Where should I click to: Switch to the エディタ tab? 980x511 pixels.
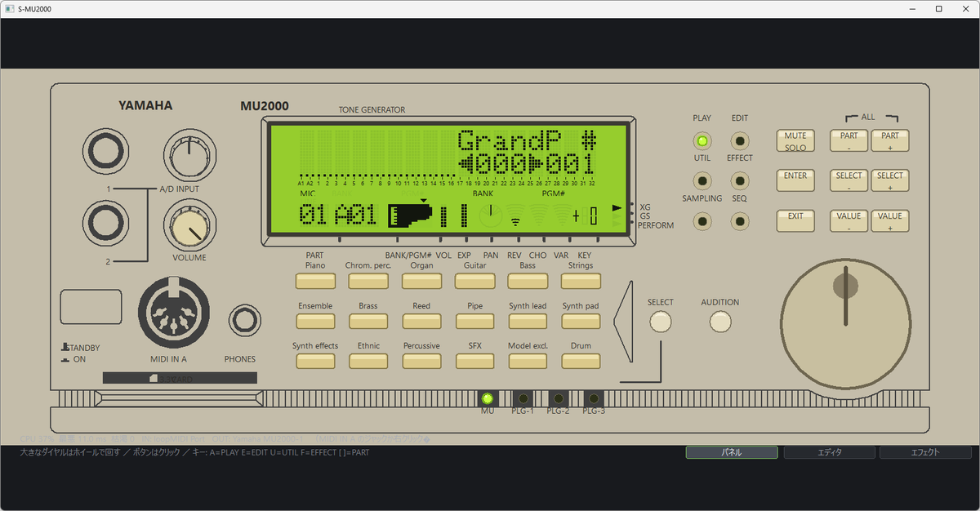click(831, 452)
